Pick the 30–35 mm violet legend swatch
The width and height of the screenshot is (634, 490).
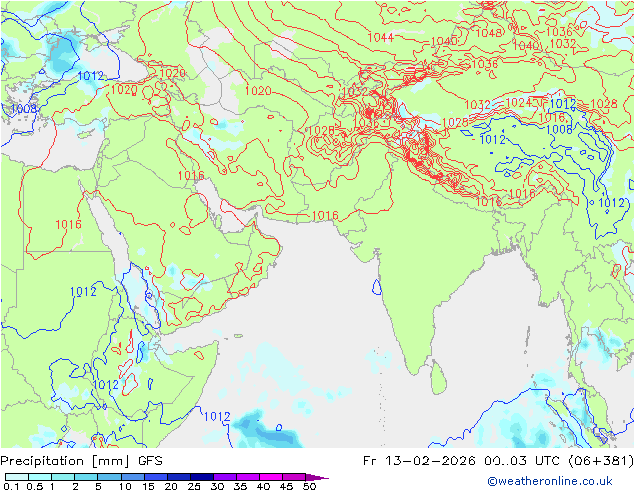224,477
